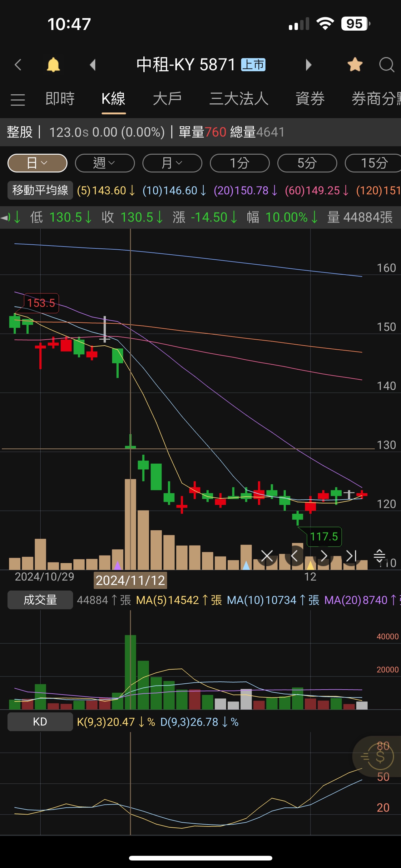Toggle favorite star for 中租-KY
This screenshot has height=868, width=401.
pyautogui.click(x=355, y=64)
